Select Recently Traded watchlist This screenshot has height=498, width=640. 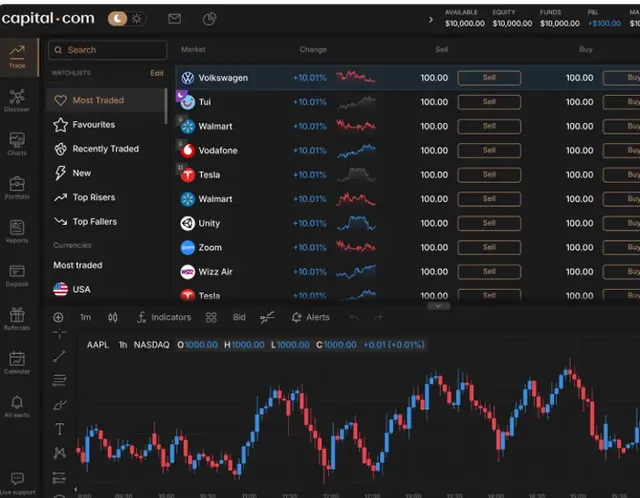point(105,149)
